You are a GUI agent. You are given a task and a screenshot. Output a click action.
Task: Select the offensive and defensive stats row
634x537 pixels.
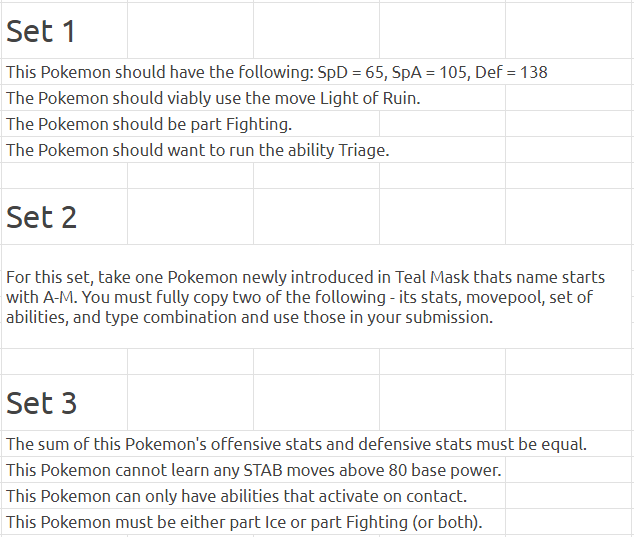(317, 444)
